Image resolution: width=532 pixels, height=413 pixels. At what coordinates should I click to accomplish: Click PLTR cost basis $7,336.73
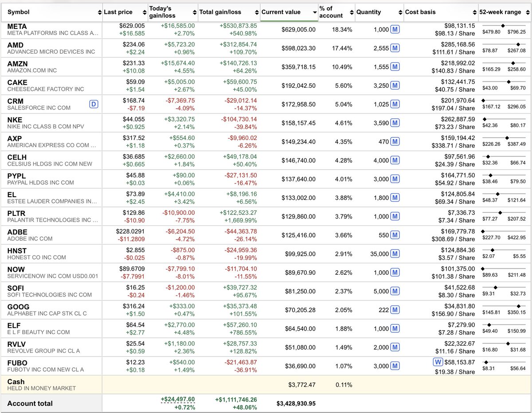461,213
